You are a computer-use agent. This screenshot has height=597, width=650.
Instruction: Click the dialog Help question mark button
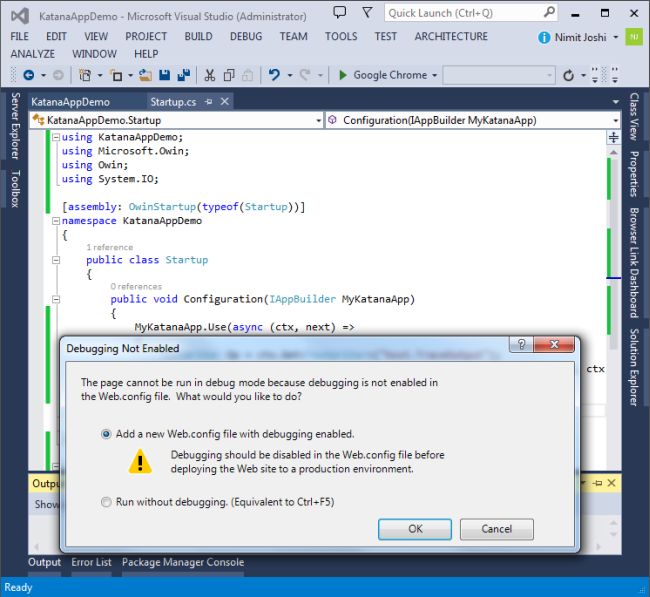521,344
